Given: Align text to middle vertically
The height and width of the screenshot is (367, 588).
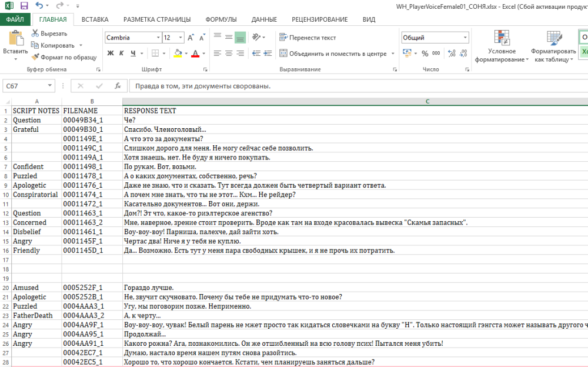Looking at the screenshot, I should tap(229, 37).
